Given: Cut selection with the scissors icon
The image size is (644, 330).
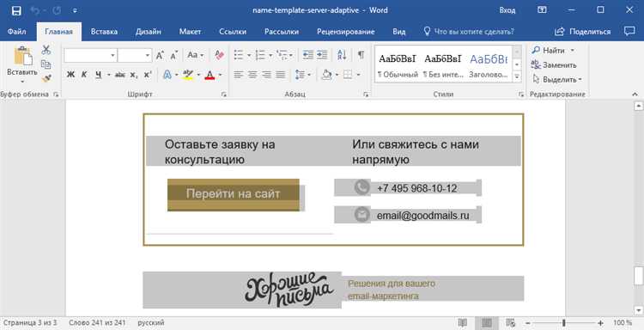Looking at the screenshot, I should coord(46,50).
